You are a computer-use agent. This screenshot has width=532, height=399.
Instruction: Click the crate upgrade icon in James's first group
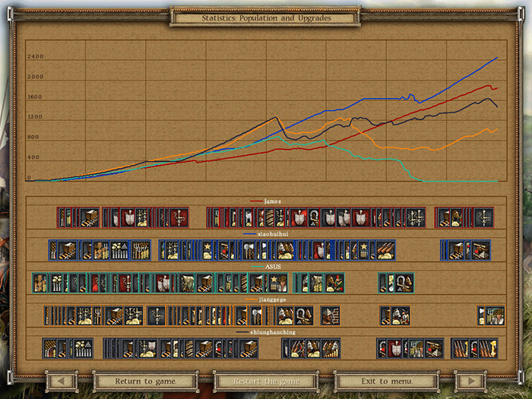[x=90, y=217]
